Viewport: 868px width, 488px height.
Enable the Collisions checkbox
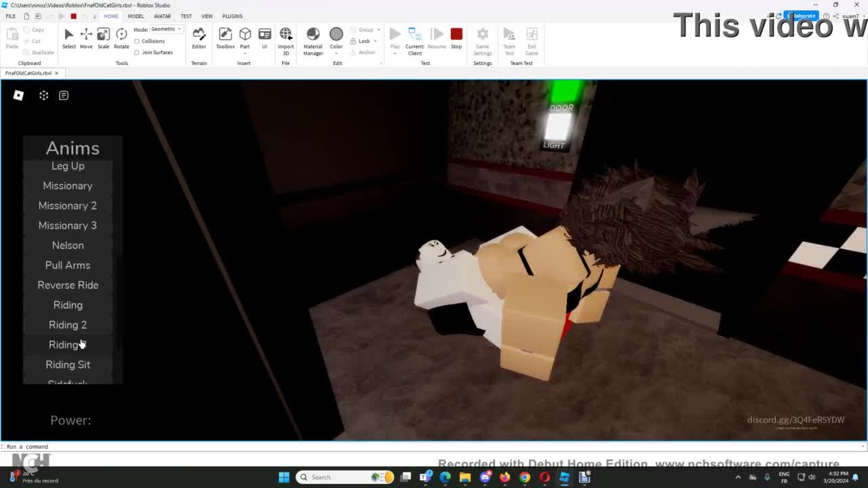pyautogui.click(x=137, y=41)
